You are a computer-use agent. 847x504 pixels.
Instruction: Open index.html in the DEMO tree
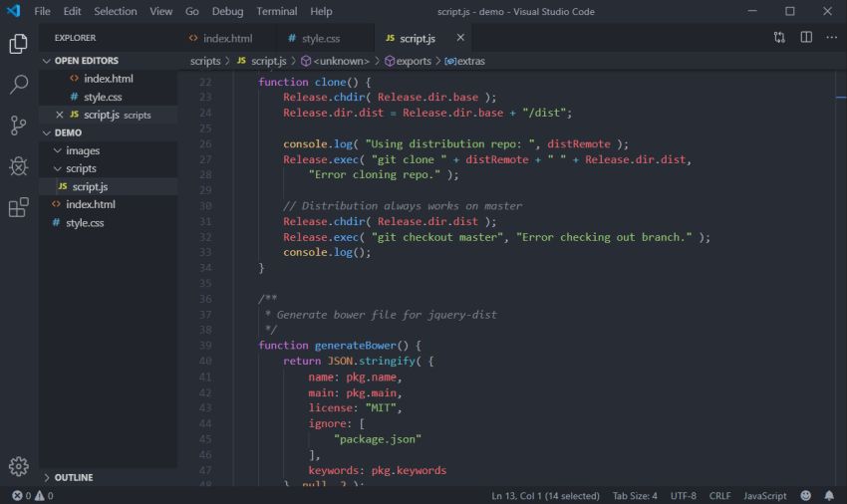[90, 204]
